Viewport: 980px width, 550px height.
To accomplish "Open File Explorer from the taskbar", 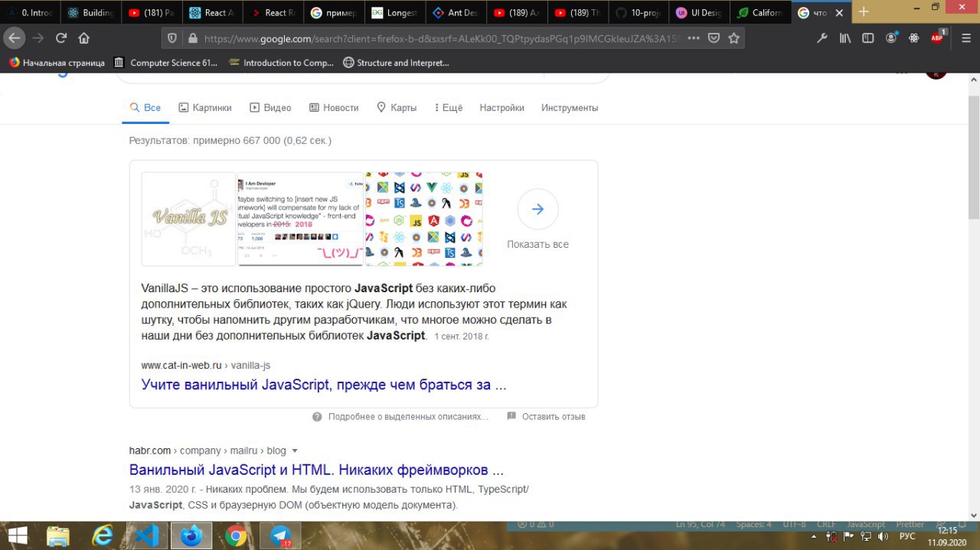I will point(58,535).
